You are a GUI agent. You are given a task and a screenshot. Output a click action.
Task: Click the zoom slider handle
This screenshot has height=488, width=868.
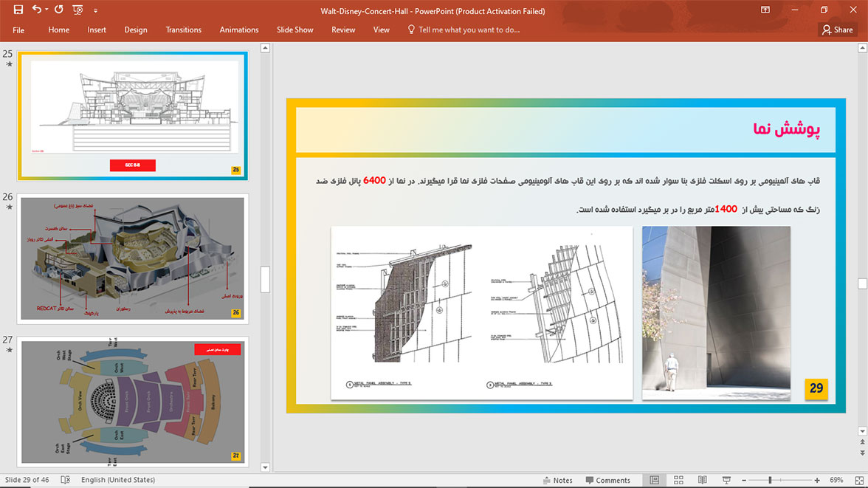(770, 480)
